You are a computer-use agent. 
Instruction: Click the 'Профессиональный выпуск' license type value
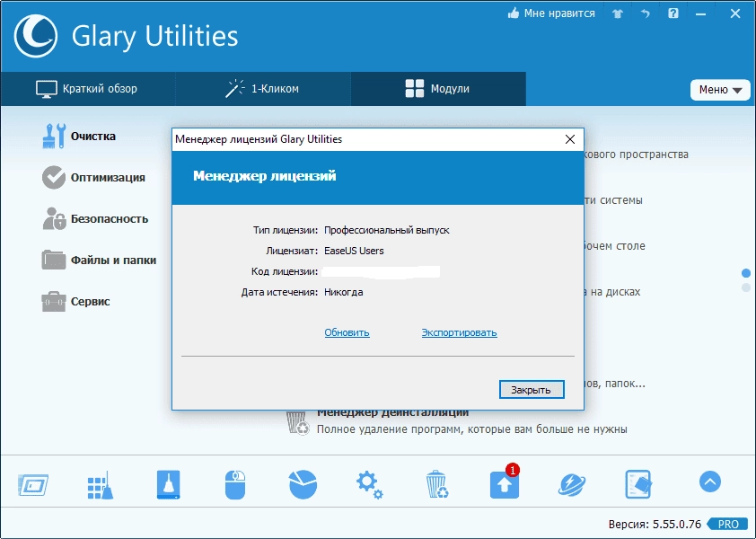(x=387, y=230)
